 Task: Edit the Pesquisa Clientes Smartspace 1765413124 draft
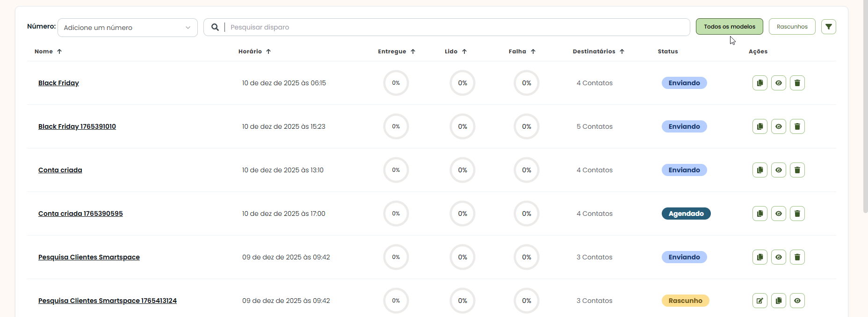pyautogui.click(x=759, y=301)
